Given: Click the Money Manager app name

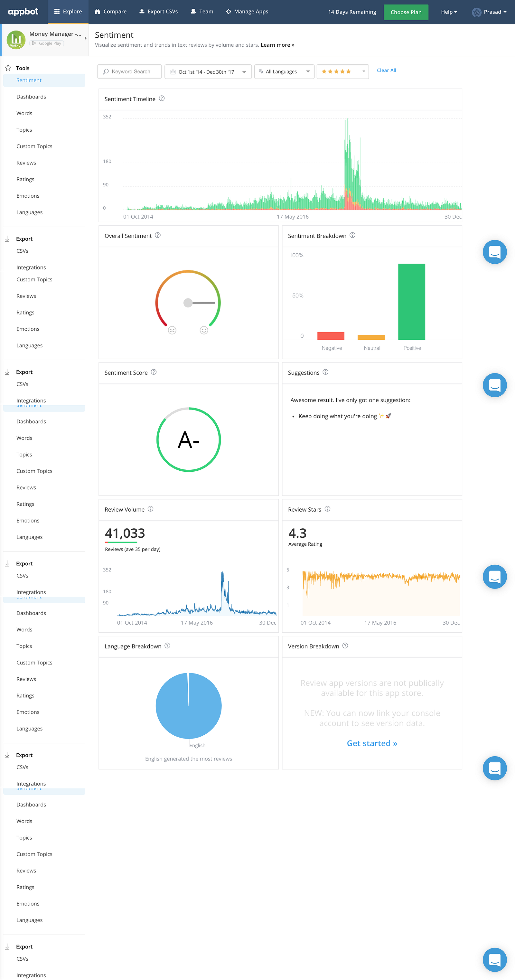Looking at the screenshot, I should click(x=56, y=34).
